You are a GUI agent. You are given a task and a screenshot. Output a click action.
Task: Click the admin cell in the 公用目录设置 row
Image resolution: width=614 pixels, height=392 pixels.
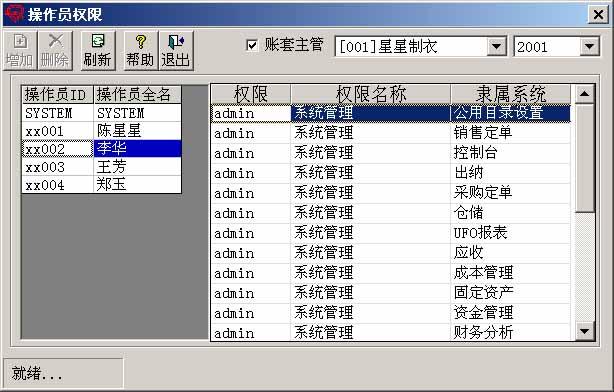[251, 114]
